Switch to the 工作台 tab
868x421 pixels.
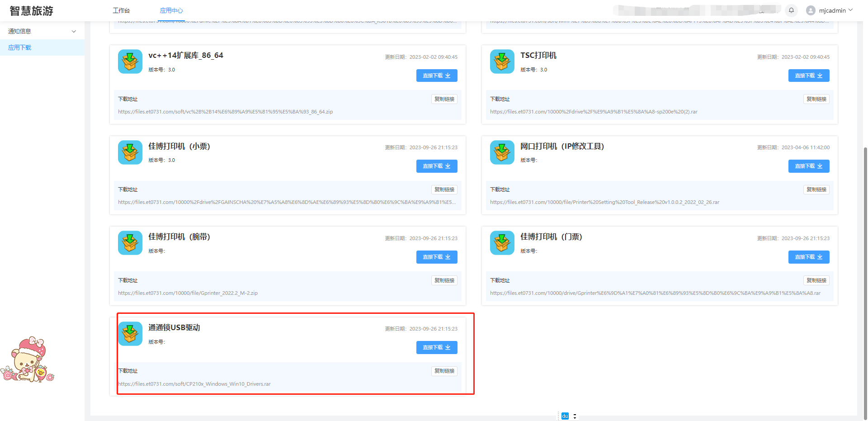pos(121,10)
